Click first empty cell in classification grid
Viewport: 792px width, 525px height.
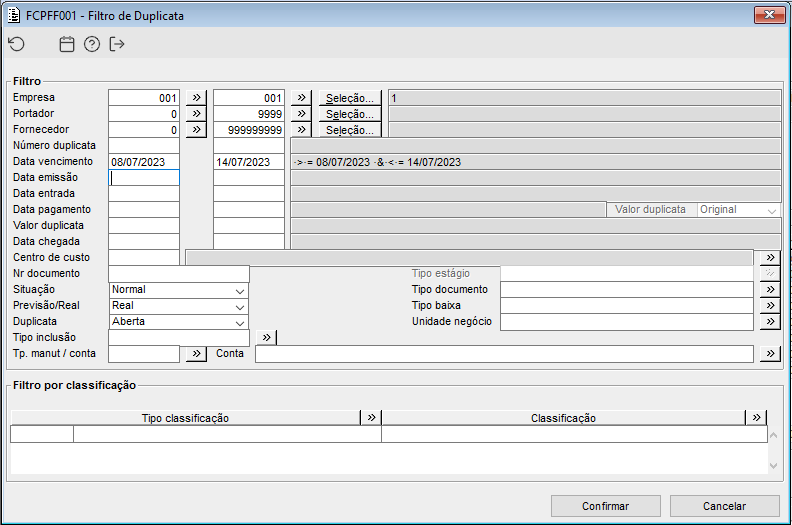pos(42,434)
